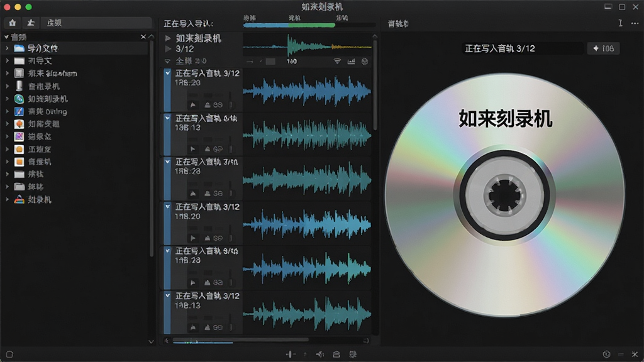Expand the 刻录机 row at the sidebar bottom
644x362 pixels.
(7, 199)
